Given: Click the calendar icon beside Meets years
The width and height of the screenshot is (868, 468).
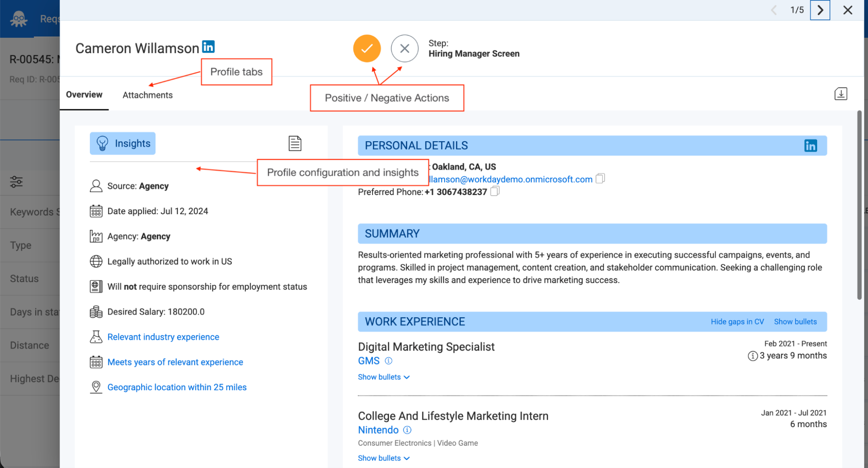Looking at the screenshot, I should [96, 362].
